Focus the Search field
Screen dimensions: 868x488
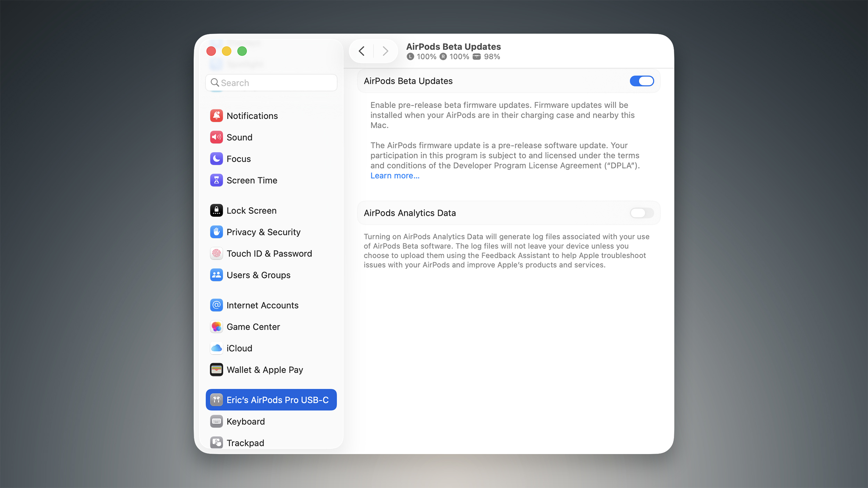pyautogui.click(x=271, y=83)
